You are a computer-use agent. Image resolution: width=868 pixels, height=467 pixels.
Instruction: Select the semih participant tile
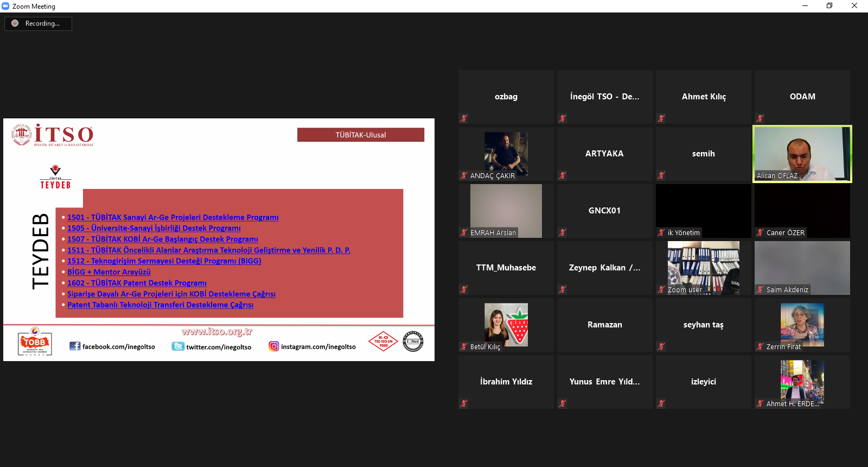704,154
